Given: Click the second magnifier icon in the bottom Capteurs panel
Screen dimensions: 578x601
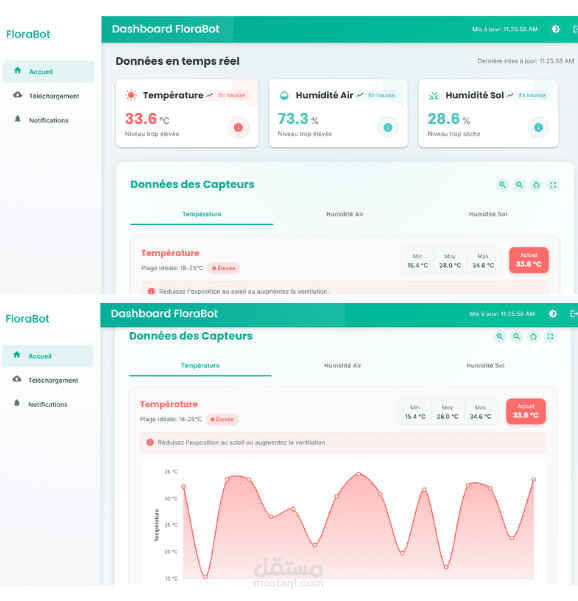Looking at the screenshot, I should [517, 337].
